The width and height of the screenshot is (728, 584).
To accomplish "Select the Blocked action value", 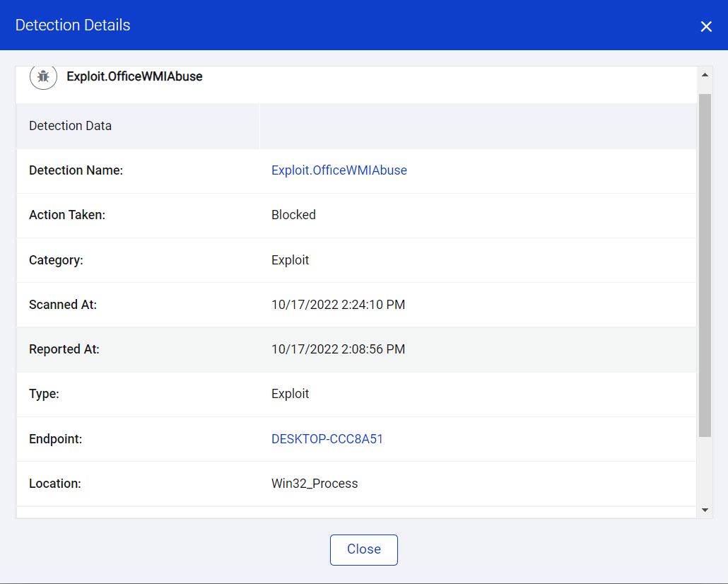I will (293, 215).
